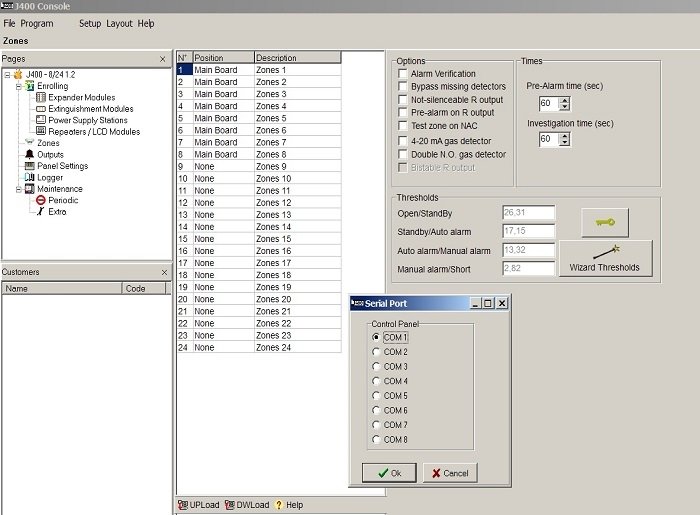Viewport: 700px width, 515px height.
Task: Collapse the Maintenance tree branch
Action: pyautogui.click(x=19, y=189)
